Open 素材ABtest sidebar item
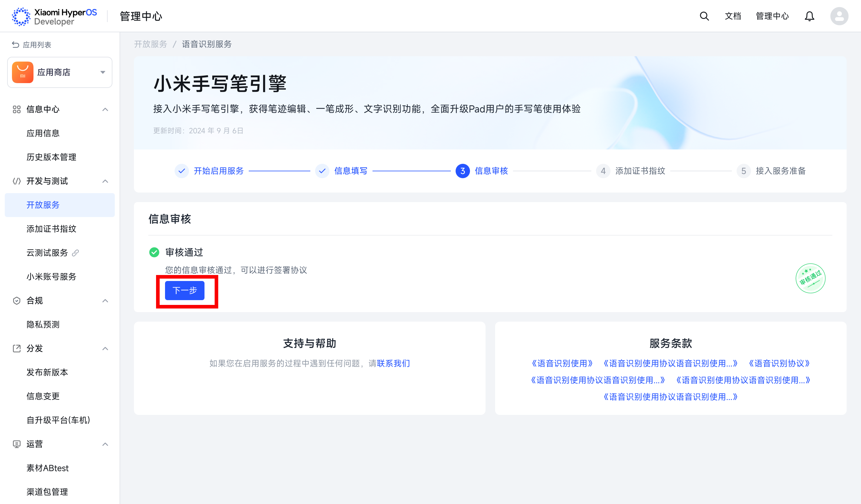861x504 pixels. [x=60, y=468]
